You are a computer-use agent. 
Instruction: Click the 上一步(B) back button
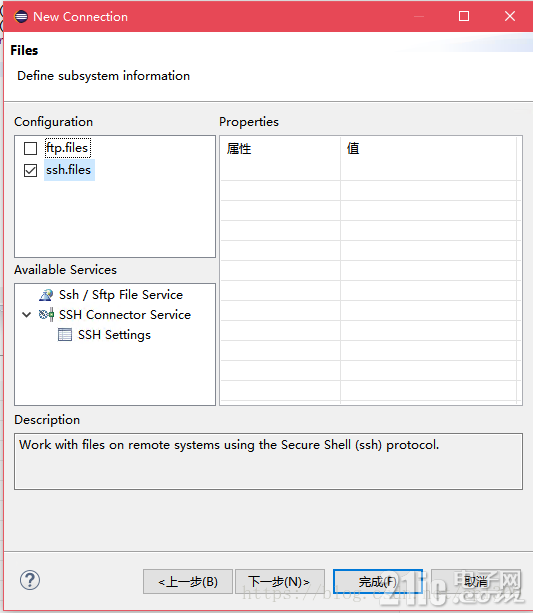188,582
